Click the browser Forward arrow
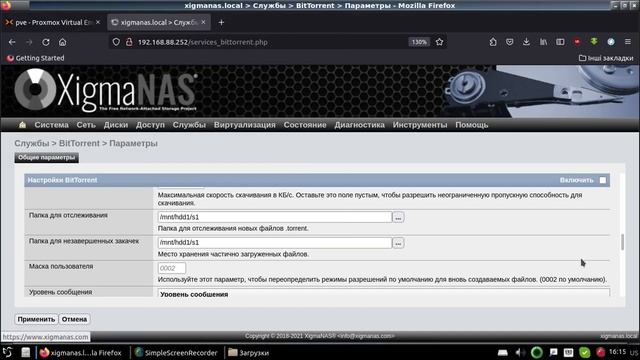Image resolution: width=640 pixels, height=360 pixels. pyautogui.click(x=29, y=42)
